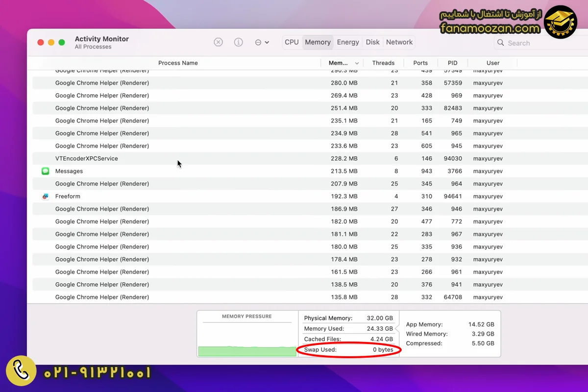This screenshot has width=588, height=392.
Task: Focus the Search field
Action: [541, 43]
